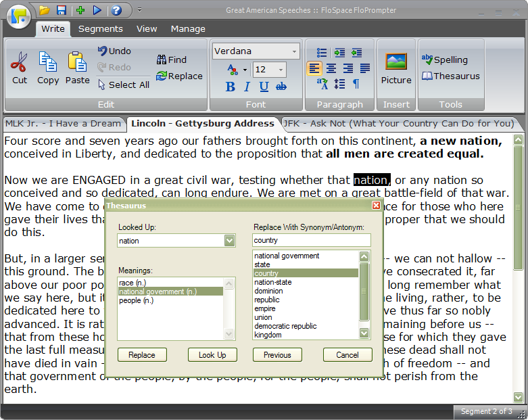This screenshot has width=528, height=420.
Task: Copy selected text using Copy icon
Action: pos(48,68)
